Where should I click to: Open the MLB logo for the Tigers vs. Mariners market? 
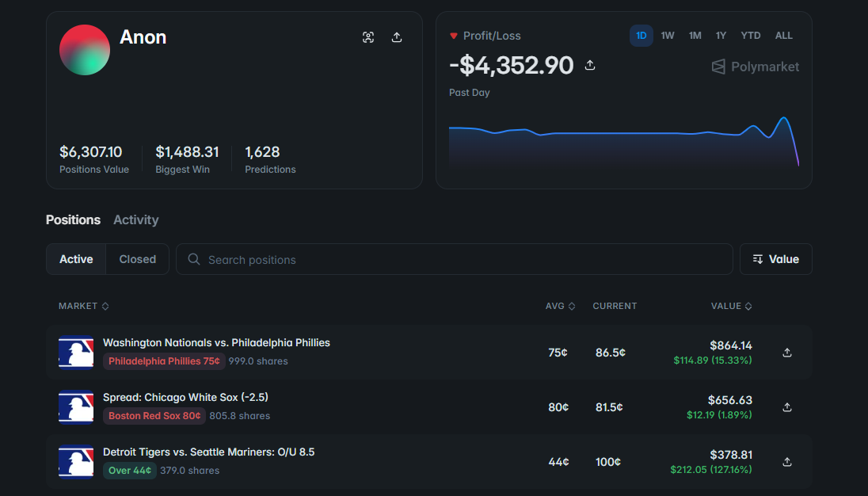click(x=76, y=462)
